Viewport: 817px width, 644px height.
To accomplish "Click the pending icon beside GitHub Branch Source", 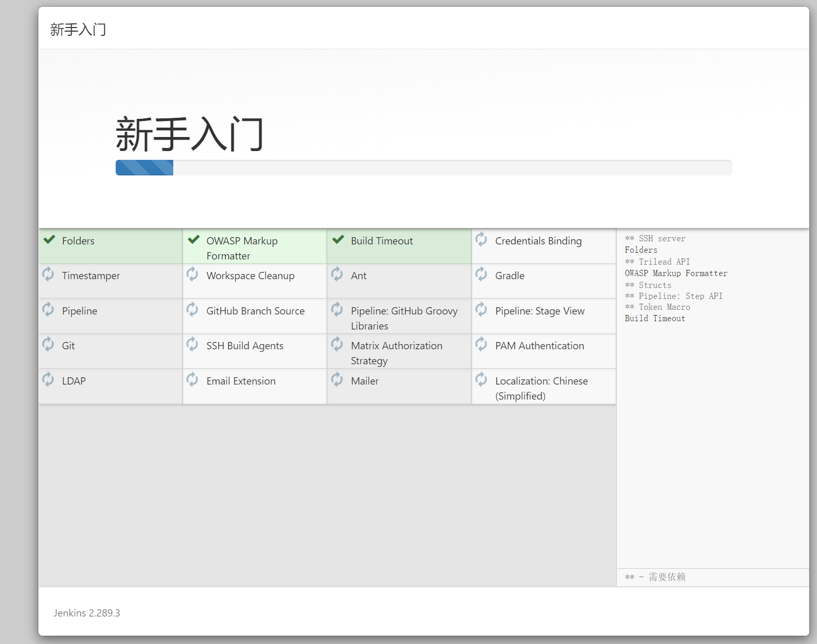I will coord(192,309).
